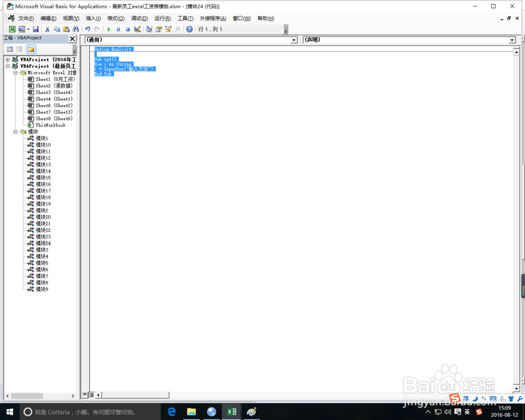The height and width of the screenshot is (420, 525).
Task: Click the Insert UserForm toolbar icon
Action: pyautogui.click(x=22, y=29)
